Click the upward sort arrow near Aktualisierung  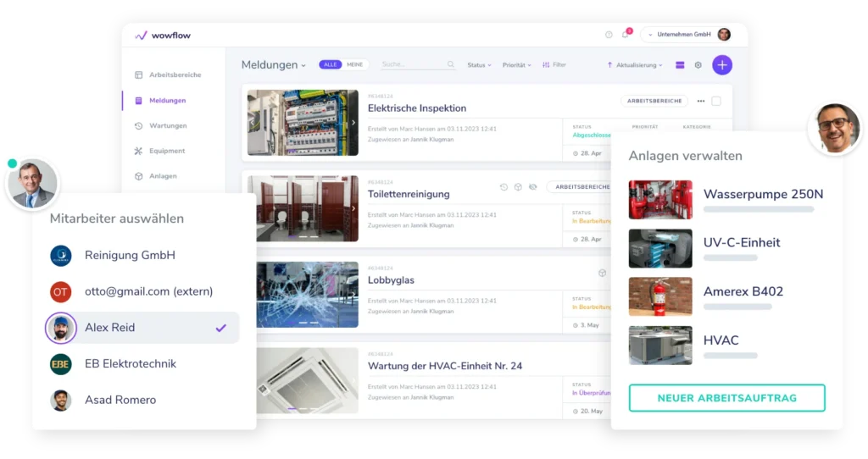609,64
